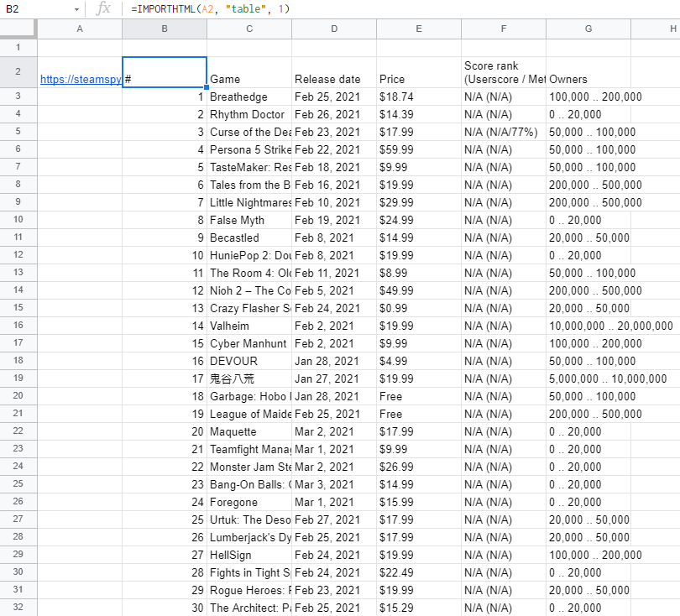
Task: Click the '$0.99' price cell
Action: point(419,308)
